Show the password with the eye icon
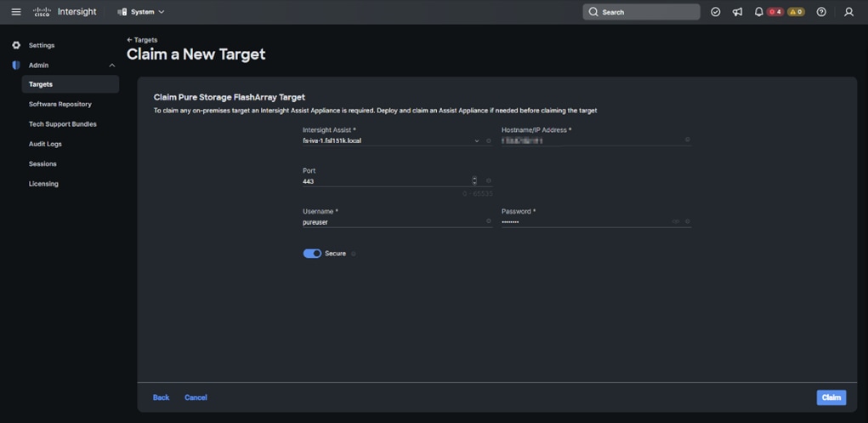This screenshot has width=868, height=423. pos(676,221)
